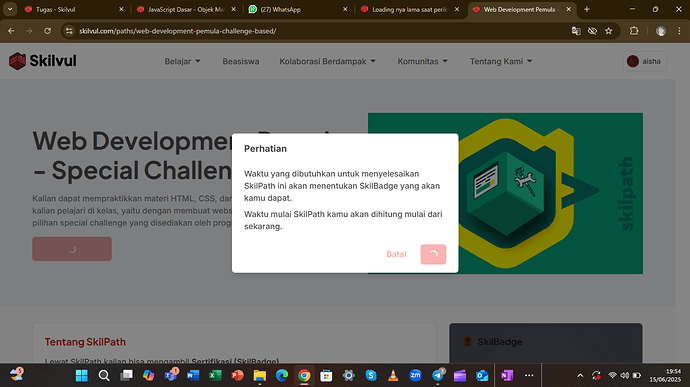Image resolution: width=690 pixels, height=387 pixels.
Task: Open Microsoft Word from taskbar
Action: tap(193, 376)
